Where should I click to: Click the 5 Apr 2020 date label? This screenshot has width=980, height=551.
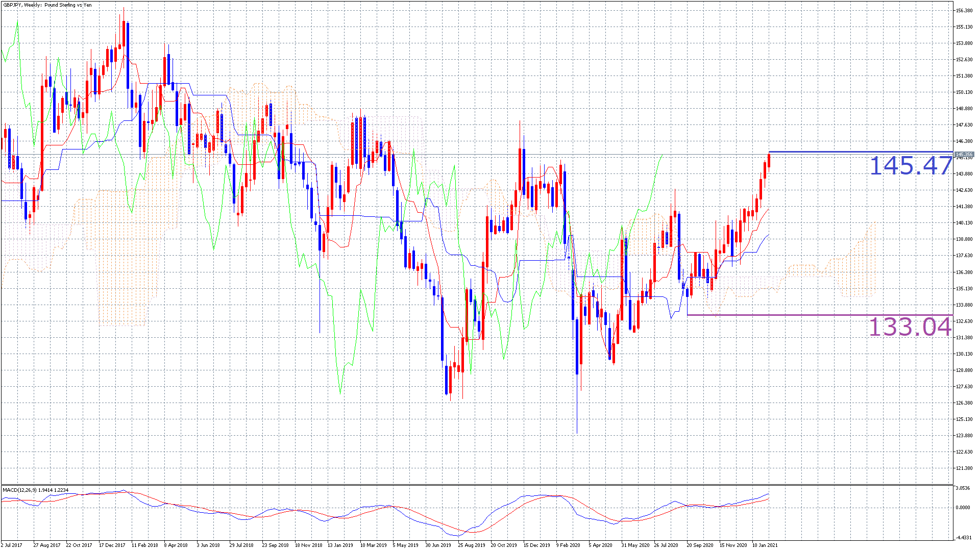coord(600,545)
